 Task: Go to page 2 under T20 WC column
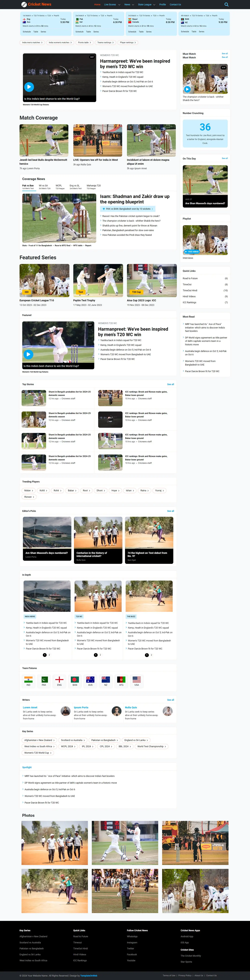point(100,655)
